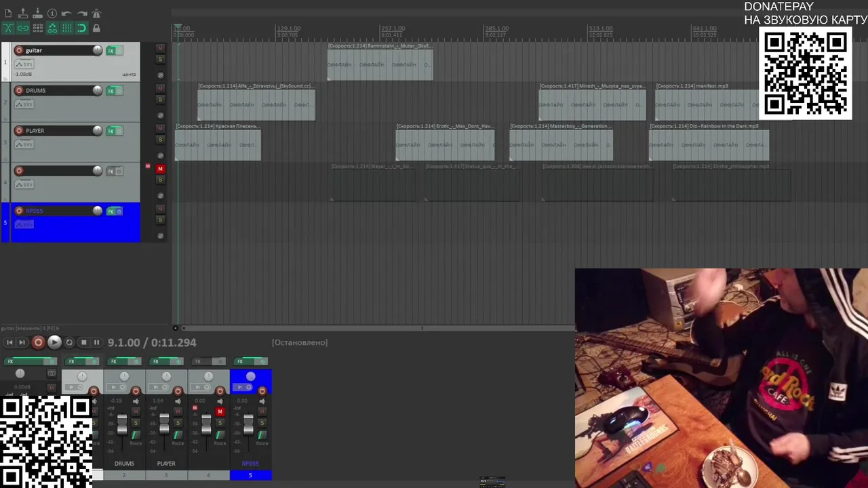Adjust the guitar track volume knob
The image size is (868, 488).
pos(98,50)
